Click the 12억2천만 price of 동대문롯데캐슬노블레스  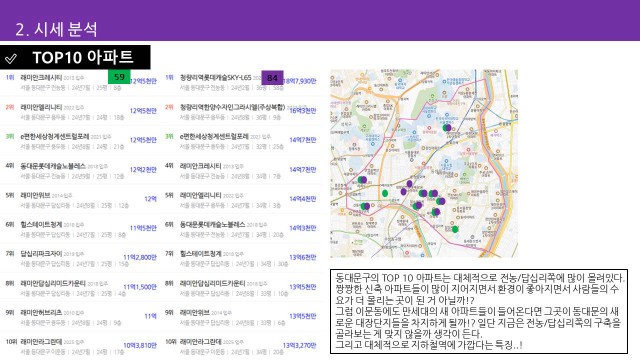pyautogui.click(x=143, y=169)
